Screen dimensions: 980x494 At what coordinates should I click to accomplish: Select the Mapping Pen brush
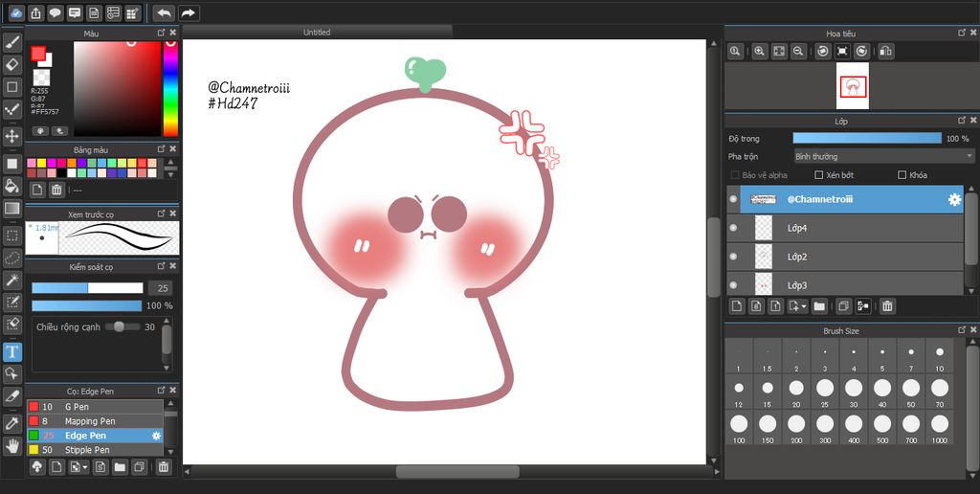pos(95,421)
